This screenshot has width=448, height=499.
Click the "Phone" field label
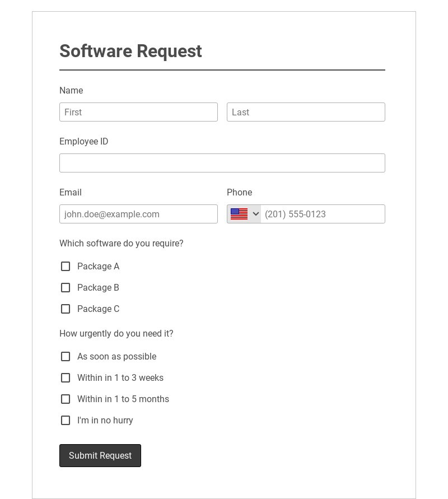click(x=239, y=193)
